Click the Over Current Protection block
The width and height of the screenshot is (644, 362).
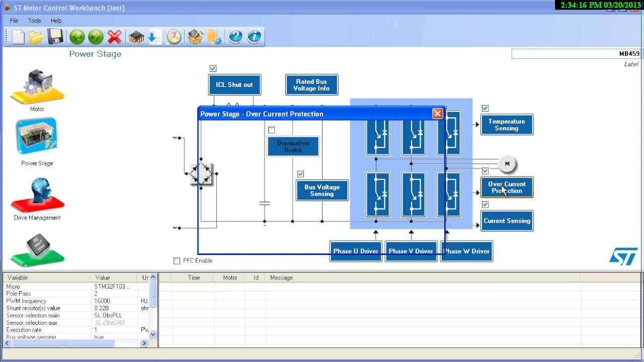[x=507, y=187]
